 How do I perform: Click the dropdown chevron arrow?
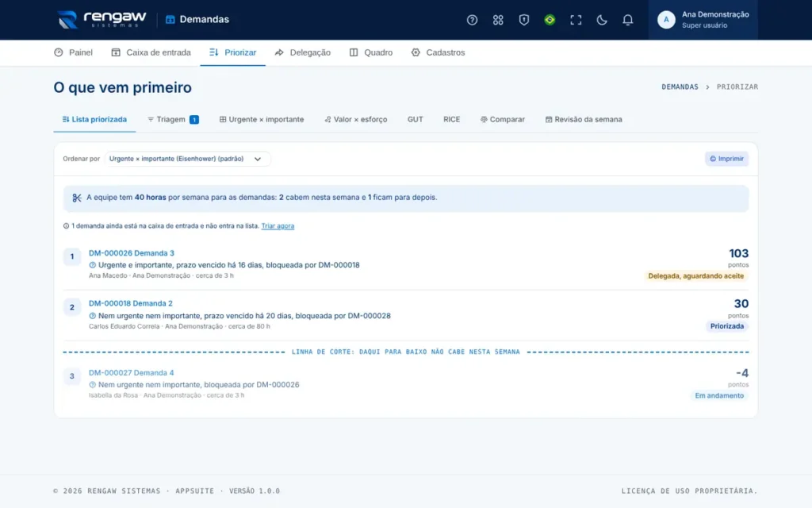258,159
